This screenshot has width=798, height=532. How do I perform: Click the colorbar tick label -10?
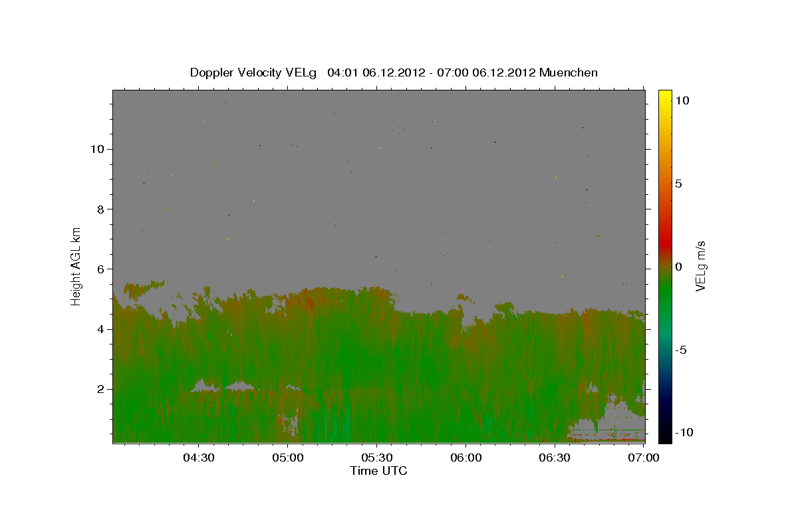pos(683,432)
